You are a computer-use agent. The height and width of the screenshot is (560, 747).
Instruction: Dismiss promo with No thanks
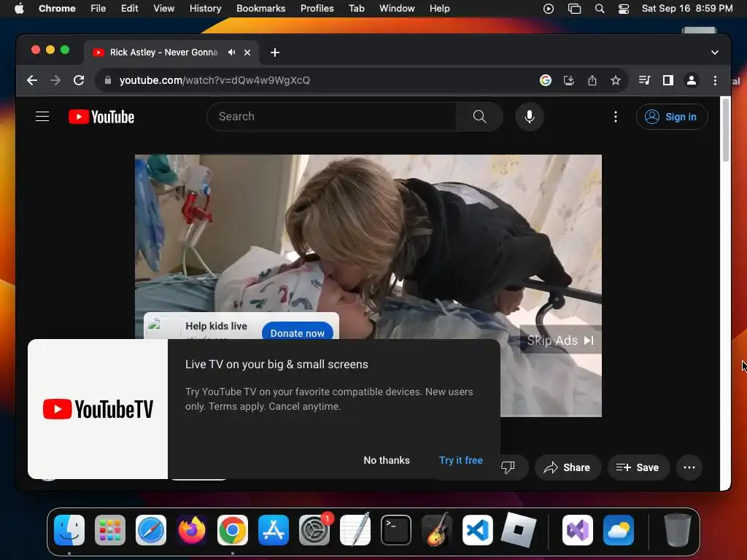387,461
